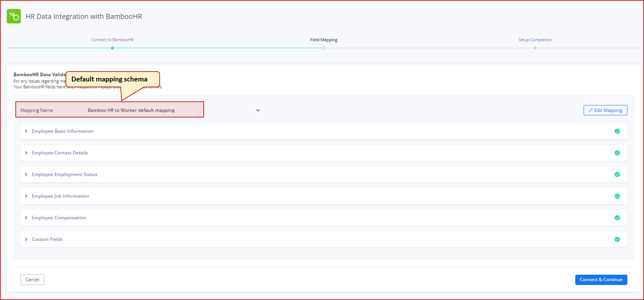This screenshot has width=644, height=300.
Task: Open the Mapping Name dropdown
Action: pyautogui.click(x=258, y=110)
